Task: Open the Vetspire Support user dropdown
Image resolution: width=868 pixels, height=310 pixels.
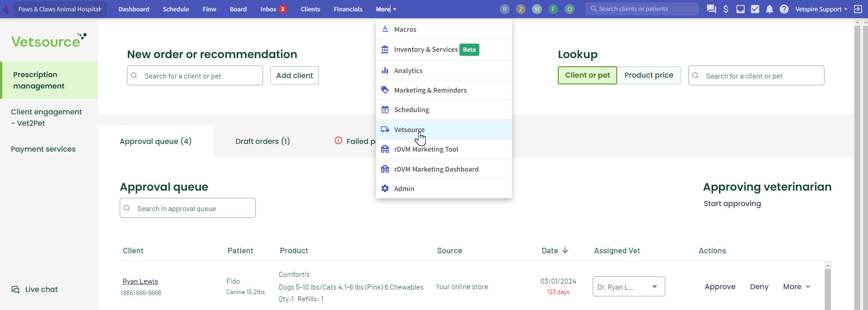Action: click(x=821, y=9)
